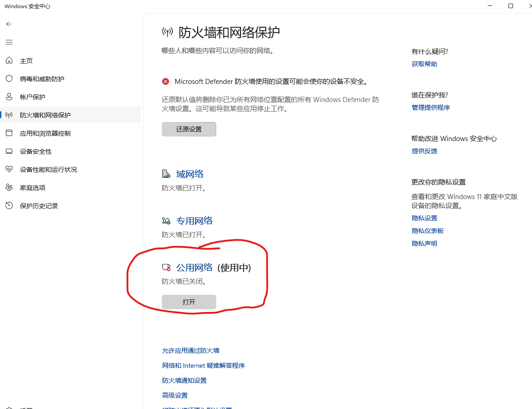Viewport: 532px width, 409px height.
Task: Click the private network icon beside 专用网络
Action: click(166, 221)
